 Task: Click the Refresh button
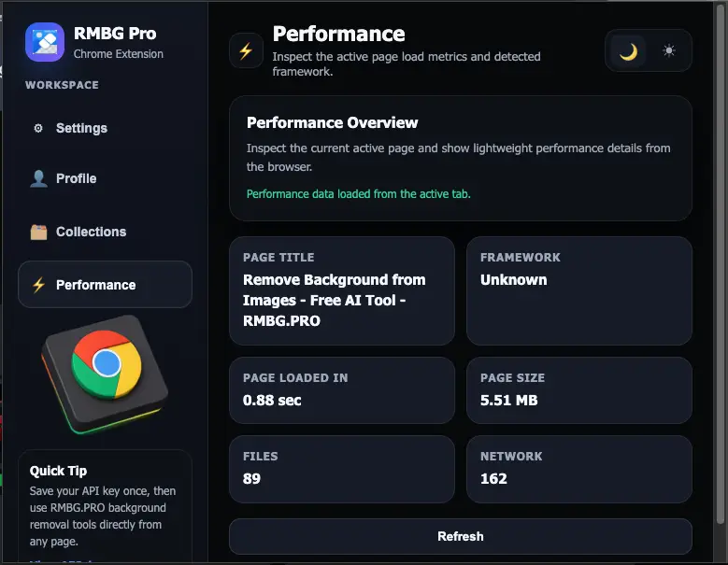click(461, 536)
